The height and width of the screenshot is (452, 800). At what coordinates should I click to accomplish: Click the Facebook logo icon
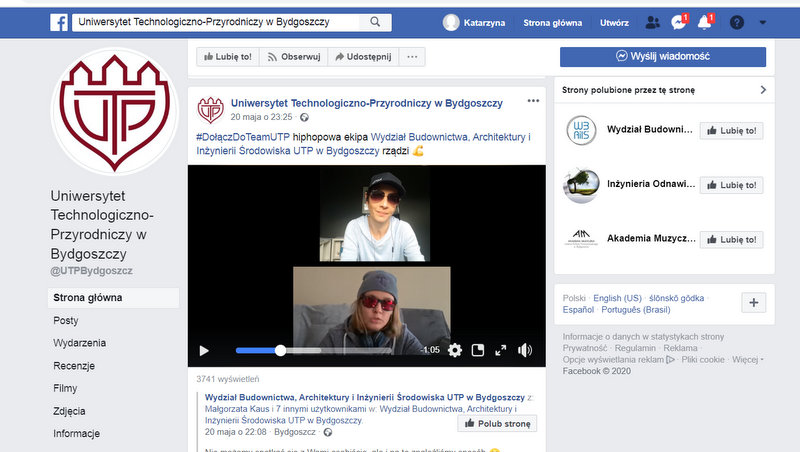pyautogui.click(x=59, y=22)
